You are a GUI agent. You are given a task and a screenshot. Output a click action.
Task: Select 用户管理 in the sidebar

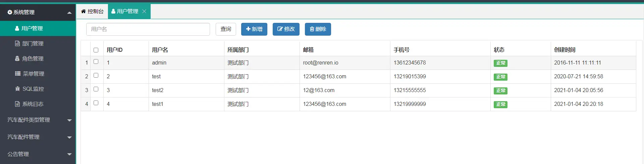38,28
